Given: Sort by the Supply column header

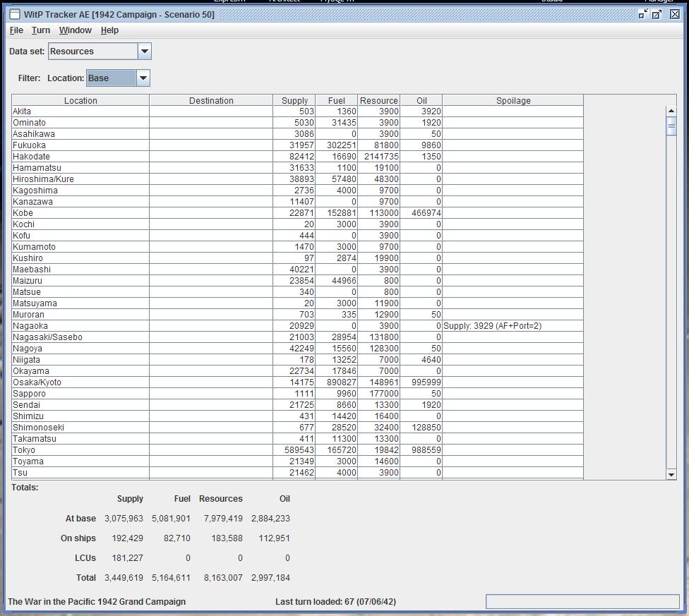Looking at the screenshot, I should [x=294, y=100].
